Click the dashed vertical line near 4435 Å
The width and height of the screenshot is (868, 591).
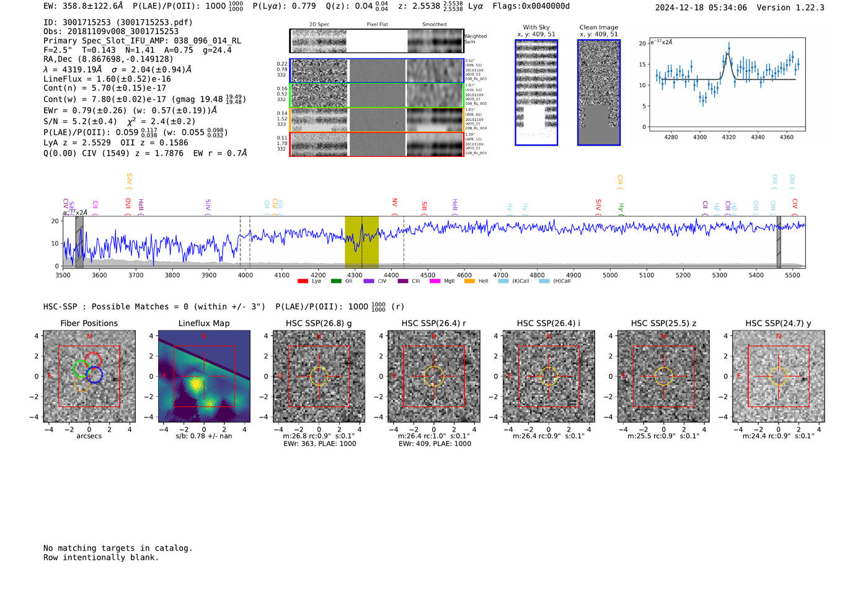[x=404, y=242]
